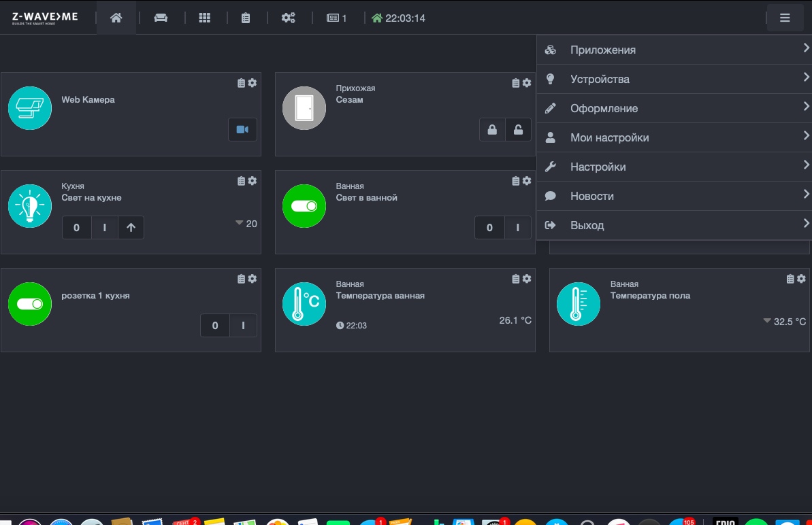Viewport: 812px width, 525px height.
Task: Toggle the розетка 1 кухня green switch
Action: 29,303
